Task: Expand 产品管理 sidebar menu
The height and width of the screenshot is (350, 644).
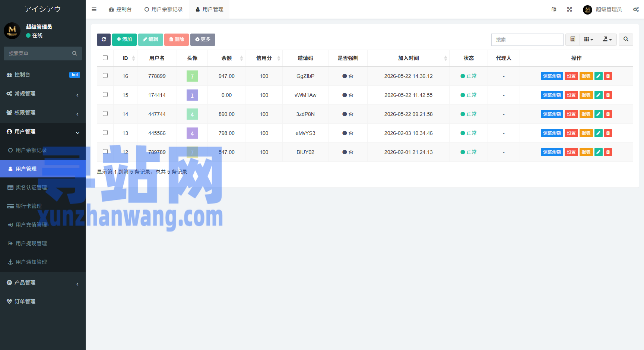Action: click(43, 283)
